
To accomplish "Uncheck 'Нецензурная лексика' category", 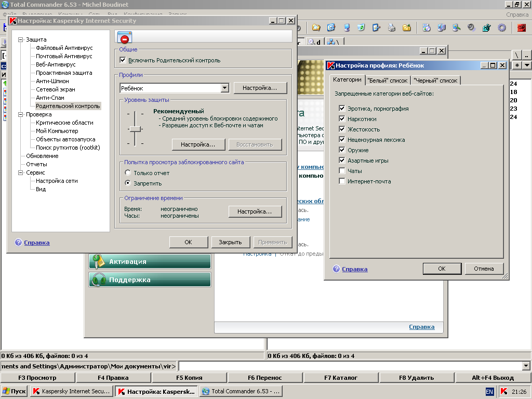I will (x=342, y=139).
